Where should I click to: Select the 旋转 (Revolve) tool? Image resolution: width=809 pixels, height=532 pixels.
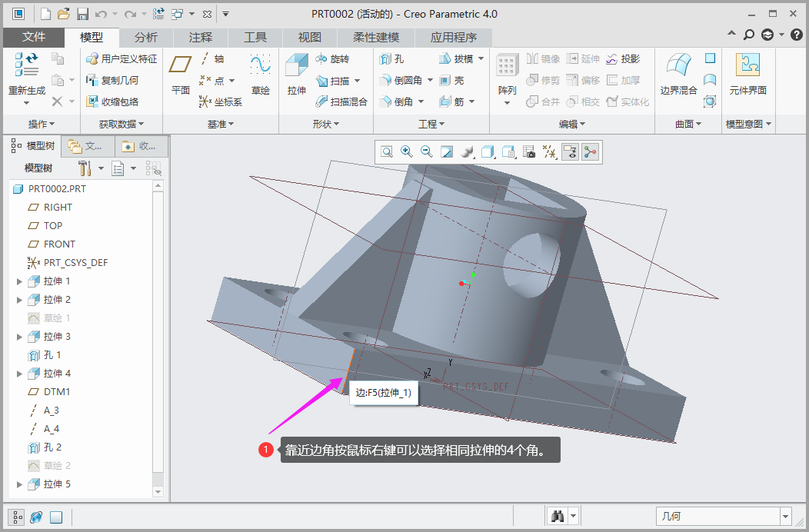coord(332,58)
